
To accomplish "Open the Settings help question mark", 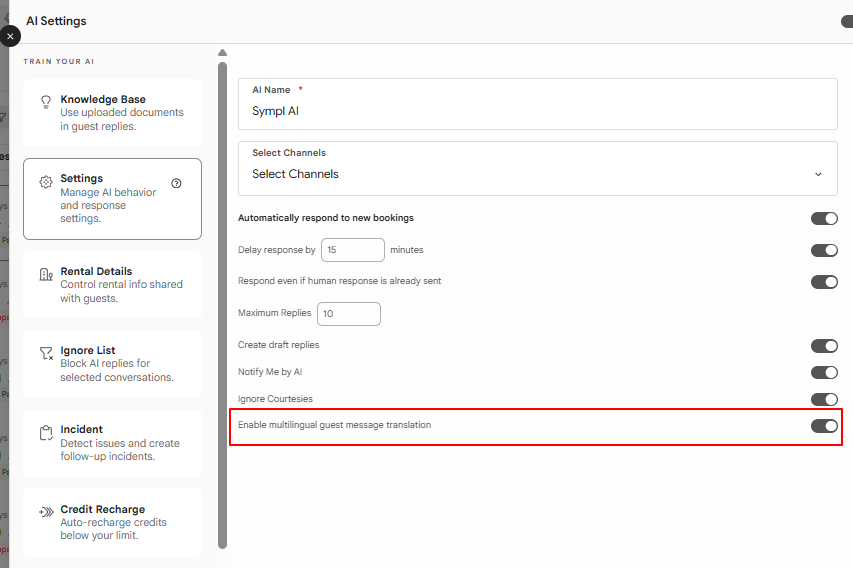I will coord(176,183).
